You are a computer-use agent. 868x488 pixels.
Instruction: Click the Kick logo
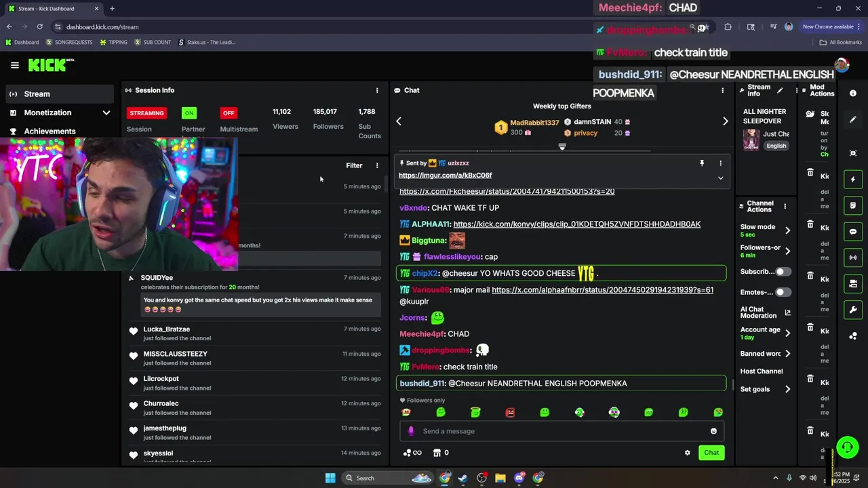tap(51, 65)
